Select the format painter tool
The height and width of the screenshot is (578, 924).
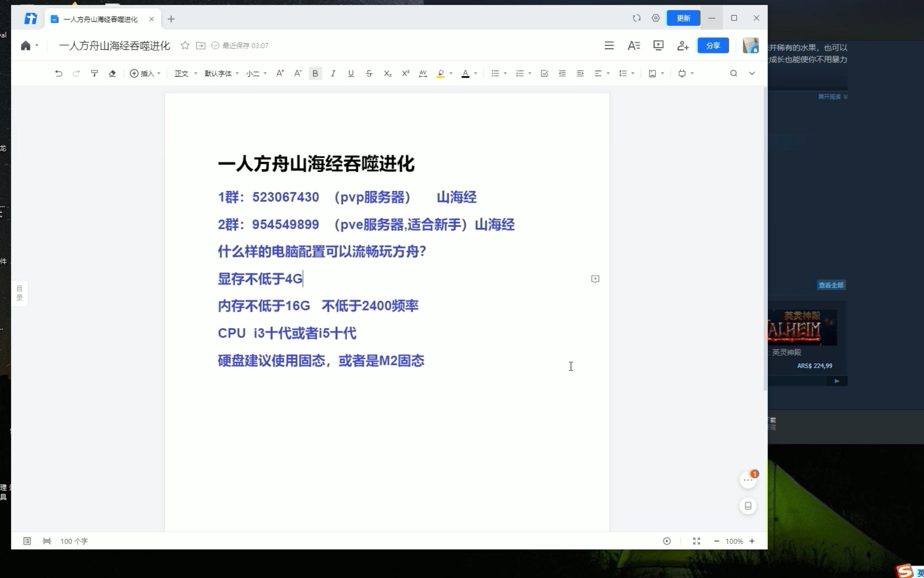94,73
